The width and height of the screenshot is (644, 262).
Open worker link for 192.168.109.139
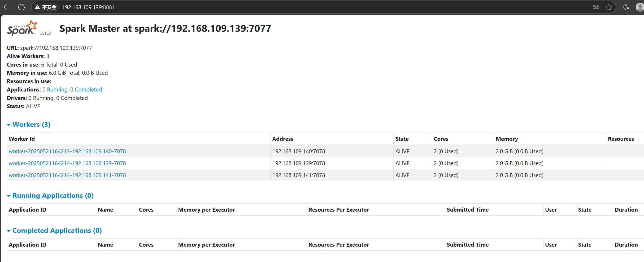tap(67, 163)
